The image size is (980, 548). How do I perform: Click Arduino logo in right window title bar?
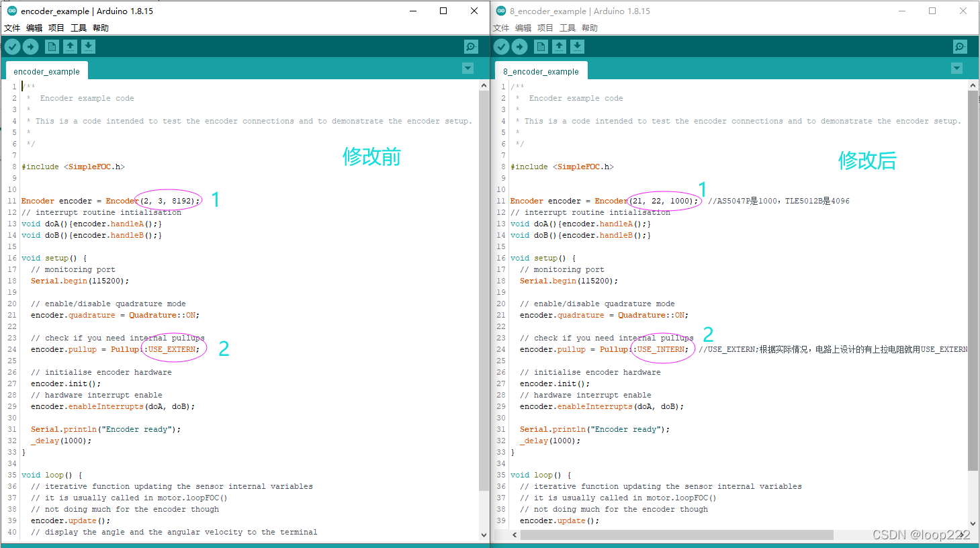point(501,11)
